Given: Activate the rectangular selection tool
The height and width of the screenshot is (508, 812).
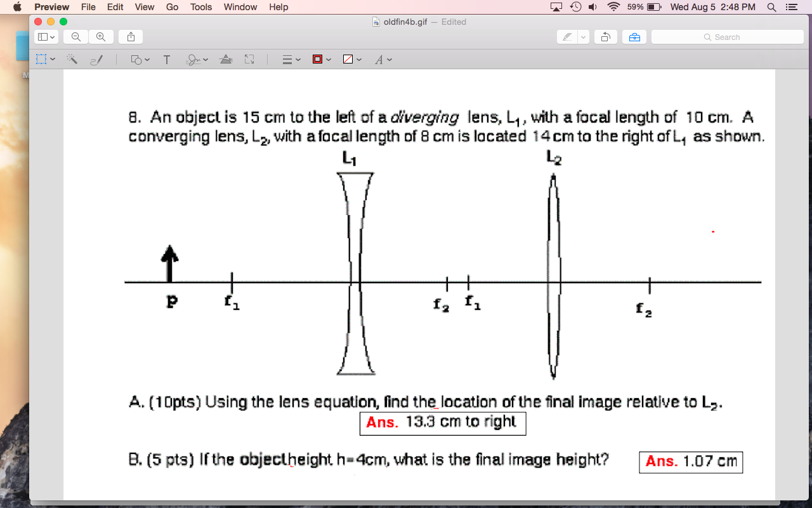Looking at the screenshot, I should (x=41, y=59).
